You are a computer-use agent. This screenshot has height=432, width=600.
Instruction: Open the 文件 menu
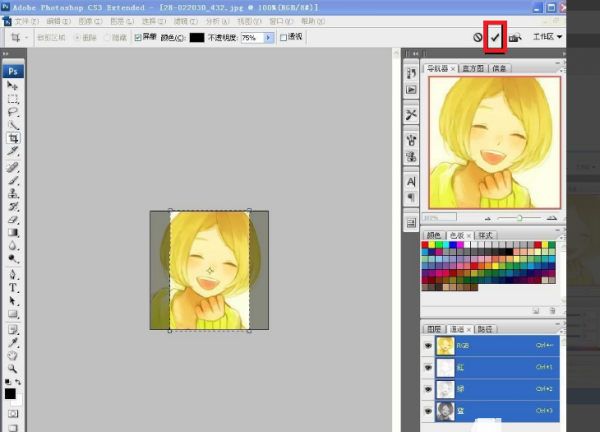(x=26, y=21)
